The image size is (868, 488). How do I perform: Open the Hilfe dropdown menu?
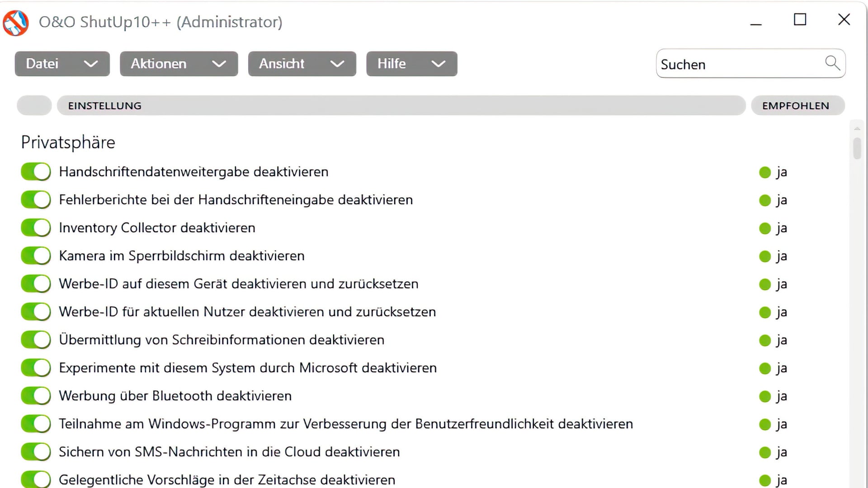412,64
